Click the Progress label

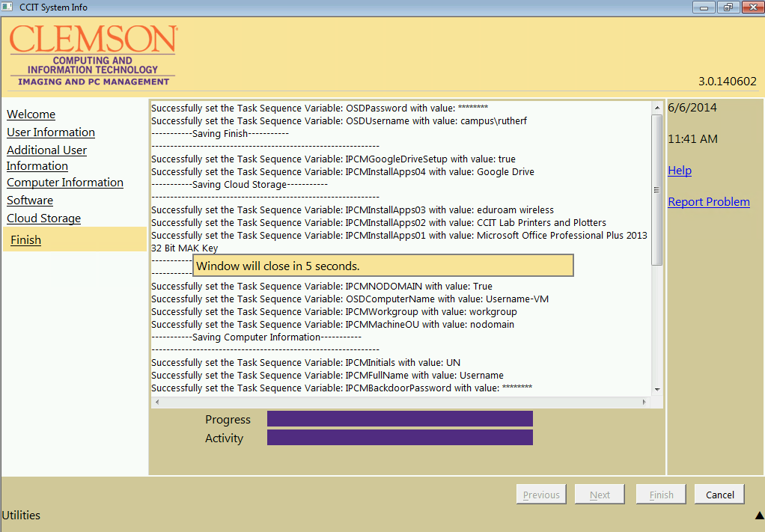click(x=228, y=419)
